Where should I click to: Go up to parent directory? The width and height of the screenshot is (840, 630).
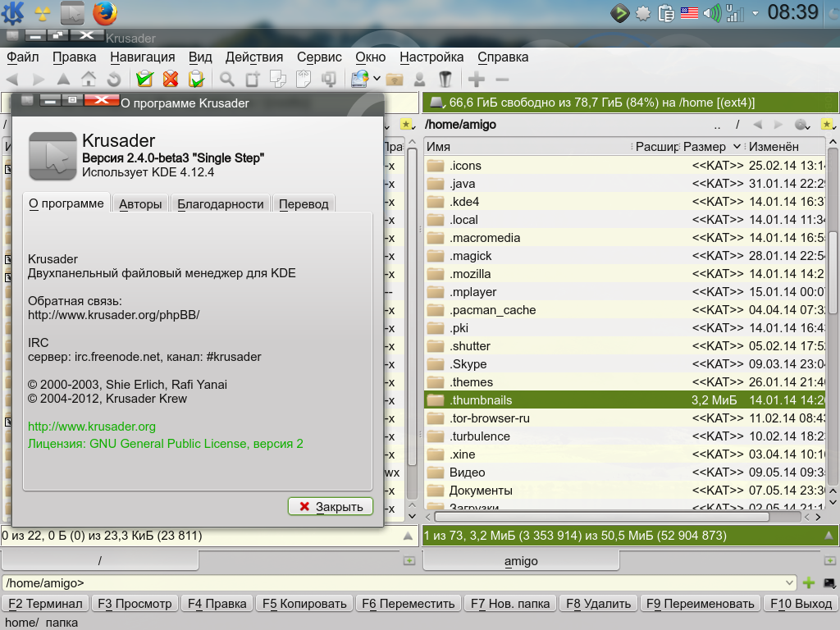pyautogui.click(x=63, y=80)
